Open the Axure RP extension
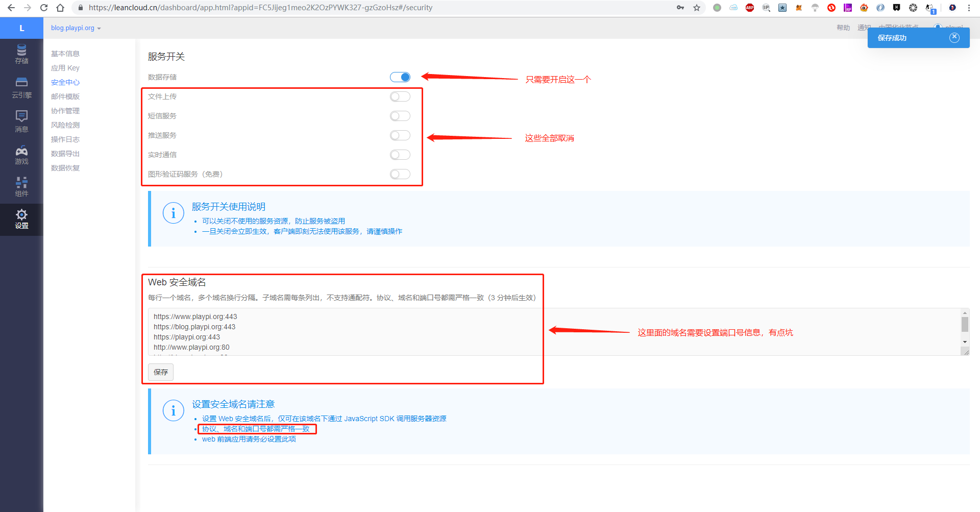Viewport: 980px width, 512px height. point(848,8)
